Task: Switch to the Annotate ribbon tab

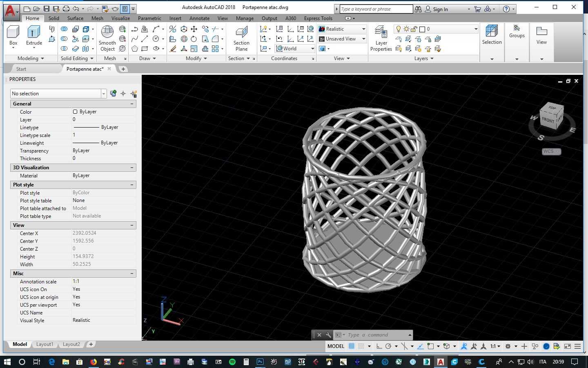Action: pyautogui.click(x=199, y=18)
